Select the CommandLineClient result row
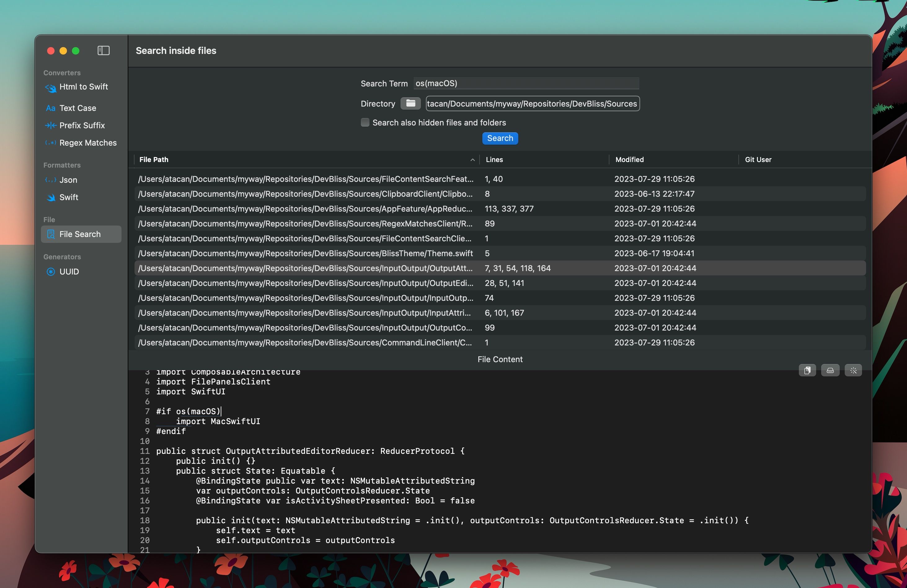Image resolution: width=907 pixels, height=588 pixels. click(500, 342)
